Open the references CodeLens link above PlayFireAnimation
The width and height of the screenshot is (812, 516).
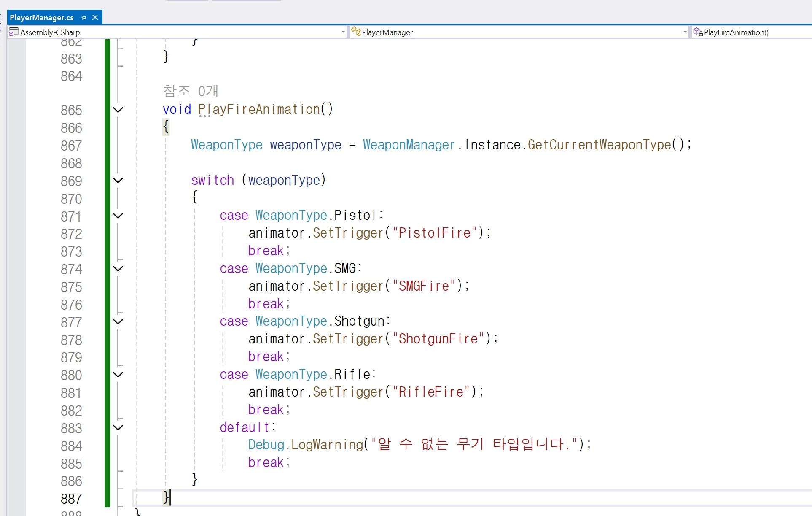(190, 91)
